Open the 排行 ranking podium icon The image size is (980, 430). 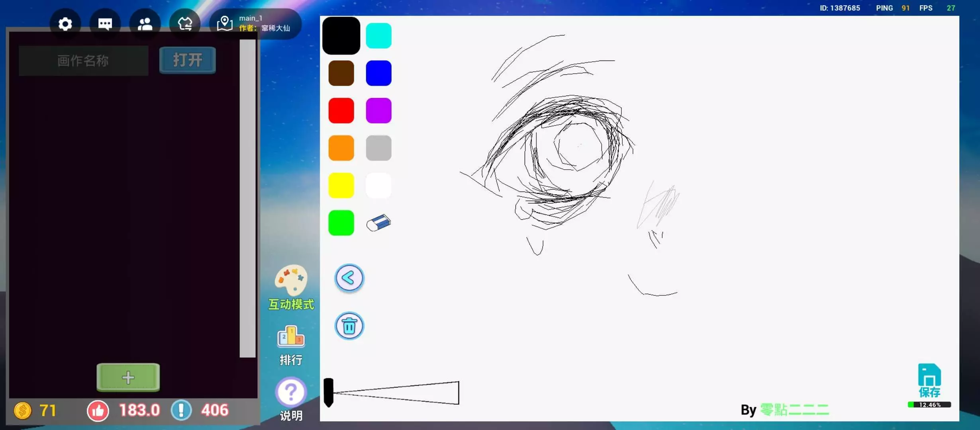pyautogui.click(x=291, y=336)
